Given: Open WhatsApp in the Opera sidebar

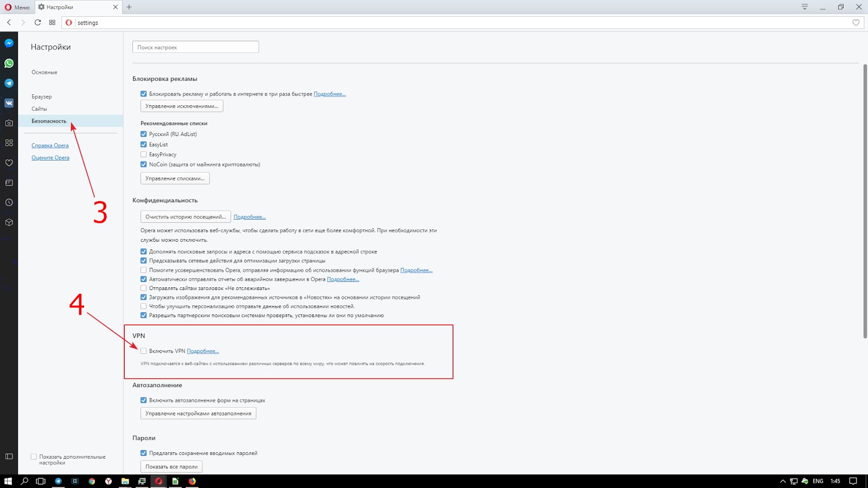Looking at the screenshot, I should (x=9, y=63).
